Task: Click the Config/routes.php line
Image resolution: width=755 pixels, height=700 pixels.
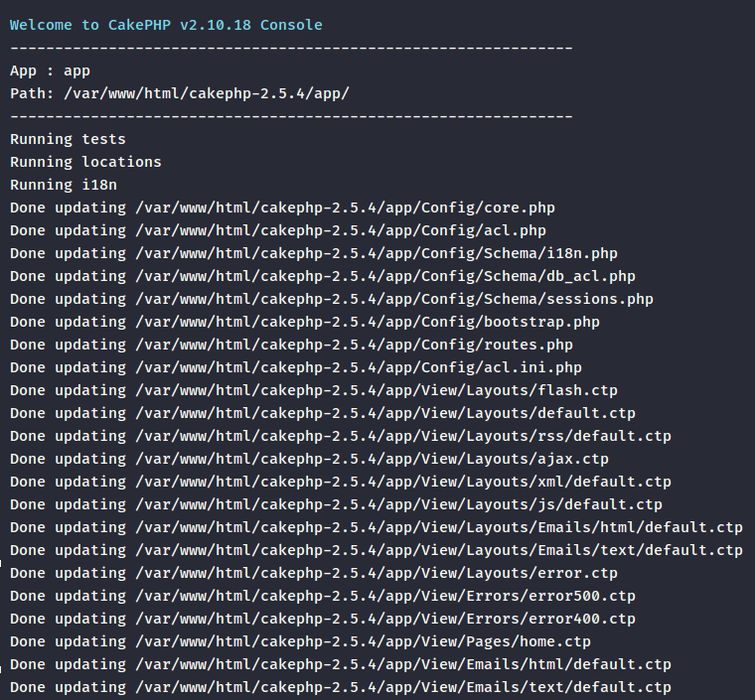Action: (x=291, y=345)
